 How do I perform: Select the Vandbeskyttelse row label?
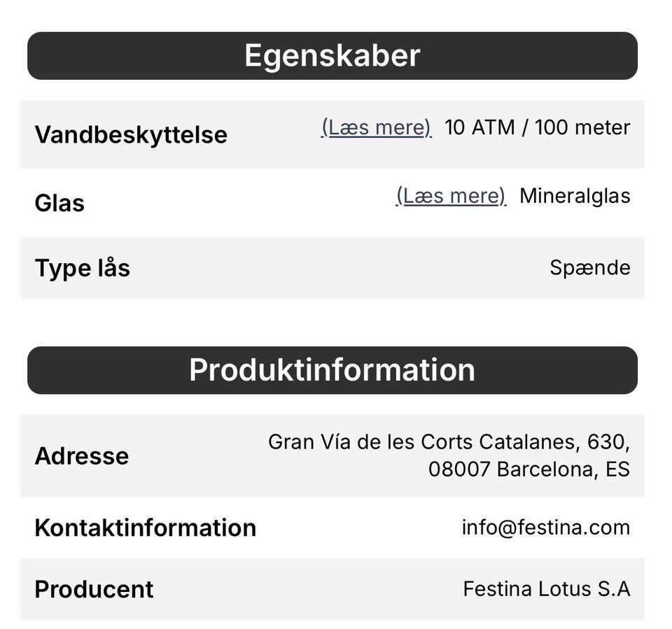pos(131,134)
